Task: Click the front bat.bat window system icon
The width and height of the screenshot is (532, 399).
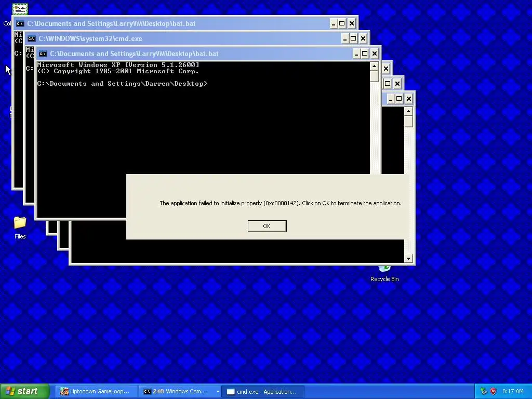Action: tap(43, 54)
